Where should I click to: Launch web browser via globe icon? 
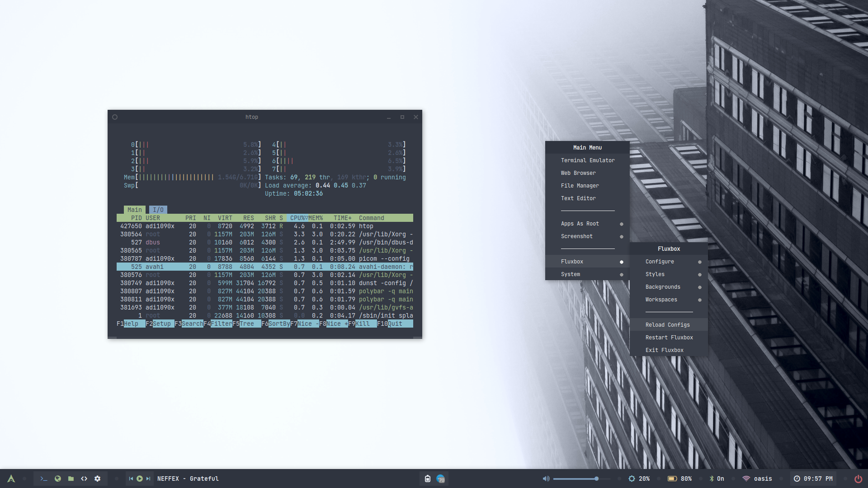57,479
